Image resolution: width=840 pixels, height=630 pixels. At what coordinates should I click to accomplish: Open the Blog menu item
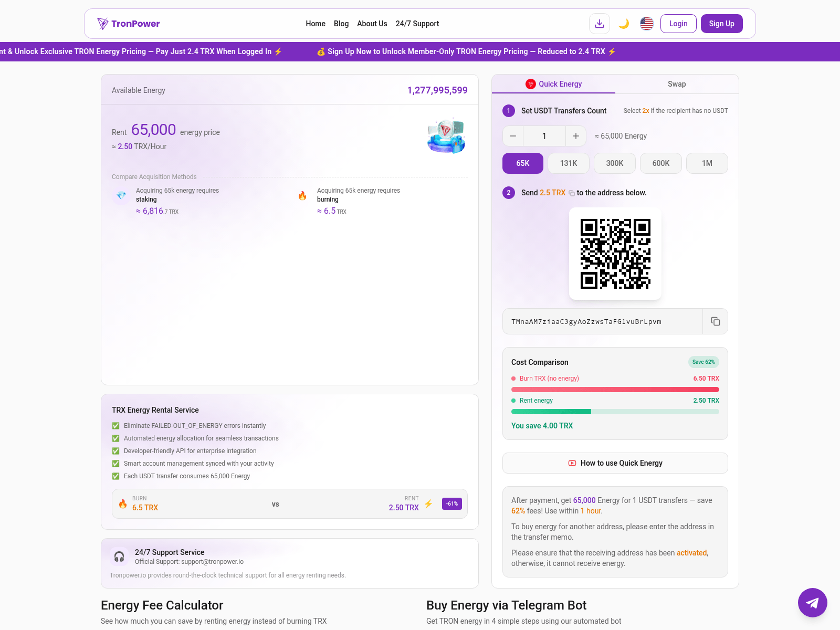click(x=341, y=24)
